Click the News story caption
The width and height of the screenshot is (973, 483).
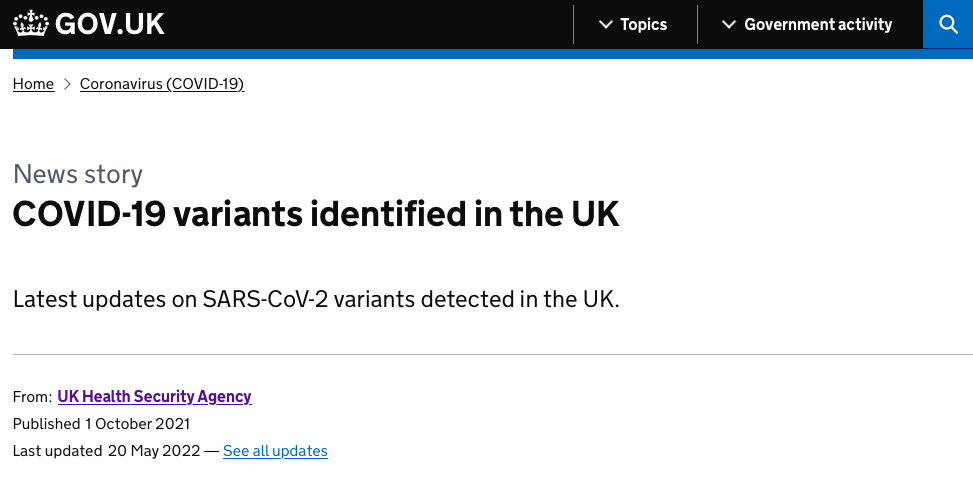78,174
